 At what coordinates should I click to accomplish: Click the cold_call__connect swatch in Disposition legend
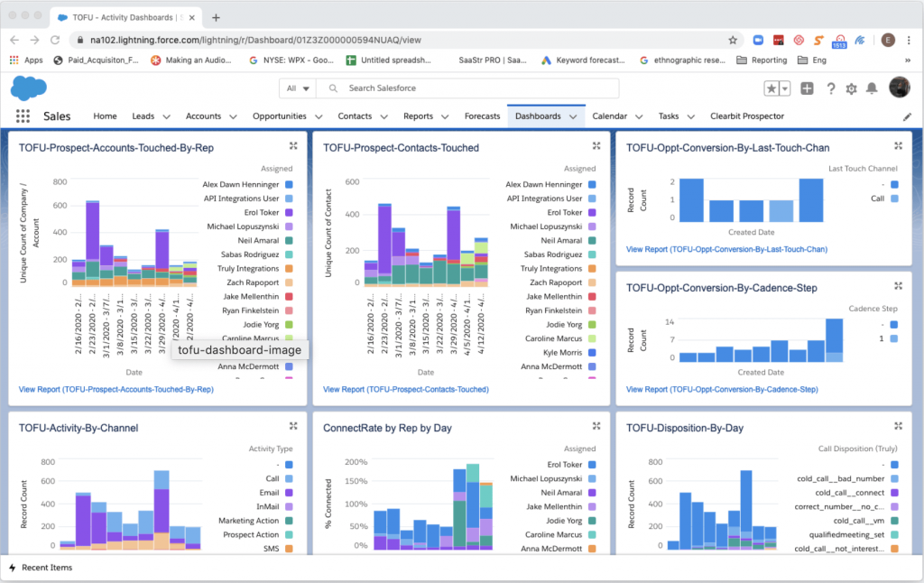coord(894,492)
